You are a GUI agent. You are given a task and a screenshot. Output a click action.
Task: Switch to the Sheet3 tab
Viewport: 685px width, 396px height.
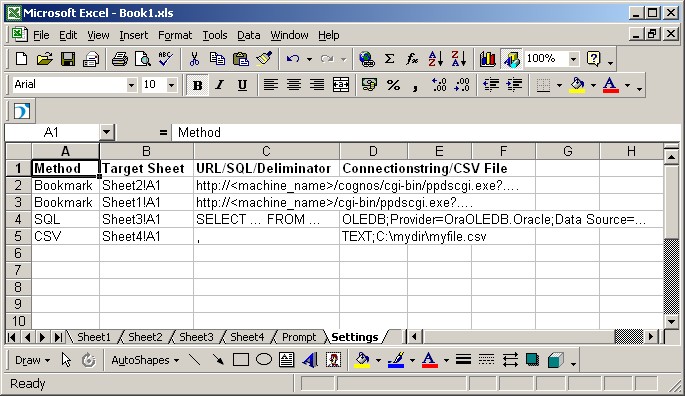(196, 337)
